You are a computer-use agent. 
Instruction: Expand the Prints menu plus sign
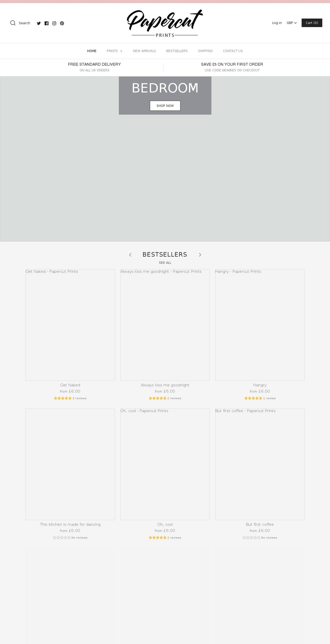121,51
